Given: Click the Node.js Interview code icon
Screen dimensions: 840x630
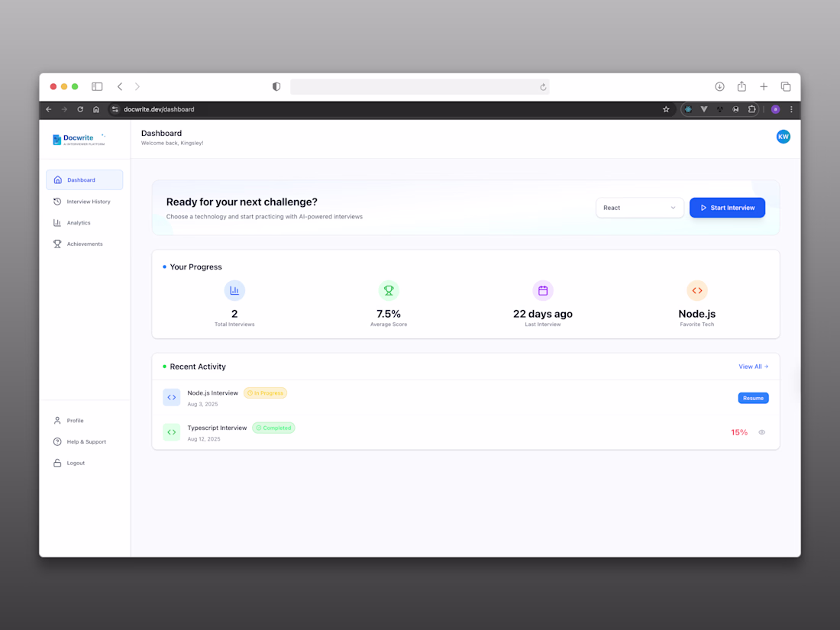Looking at the screenshot, I should [171, 398].
